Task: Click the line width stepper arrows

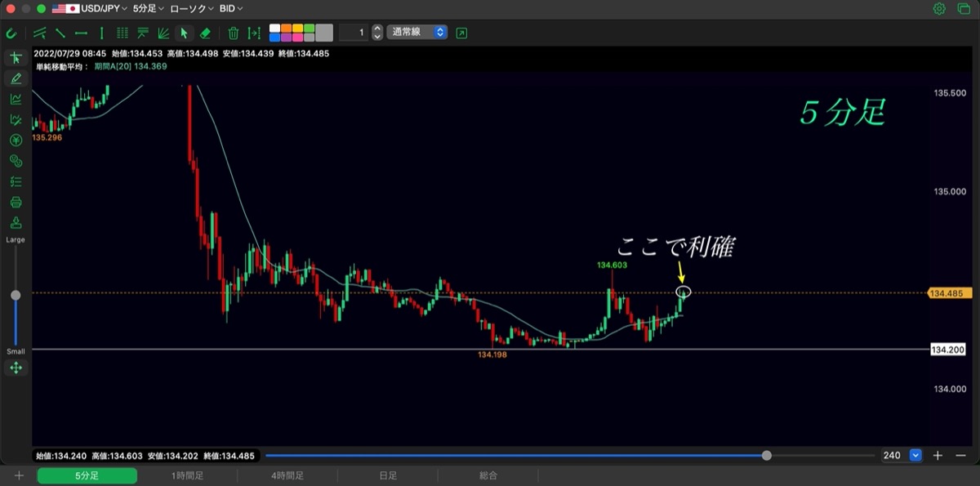Action: pyautogui.click(x=376, y=33)
